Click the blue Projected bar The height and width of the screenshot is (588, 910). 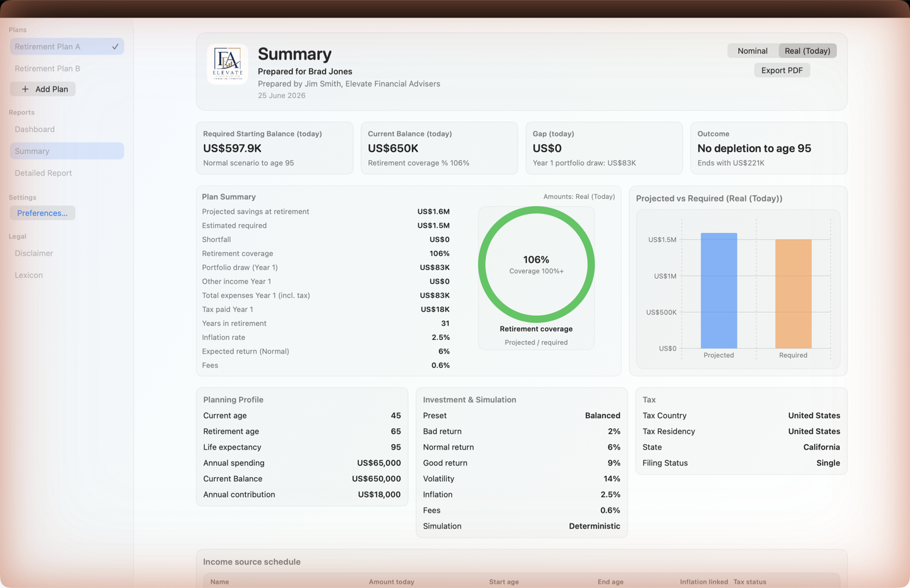click(719, 291)
